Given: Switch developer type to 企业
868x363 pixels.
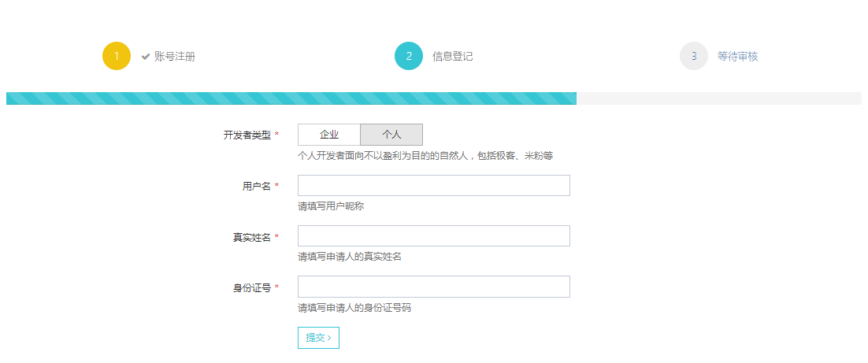Looking at the screenshot, I should pyautogui.click(x=329, y=135).
